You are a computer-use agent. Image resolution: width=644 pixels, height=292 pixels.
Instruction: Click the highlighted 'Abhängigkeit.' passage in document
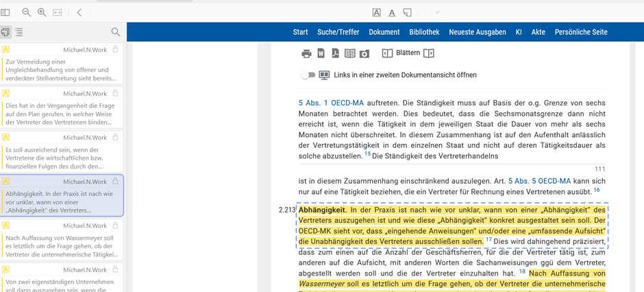click(451, 226)
